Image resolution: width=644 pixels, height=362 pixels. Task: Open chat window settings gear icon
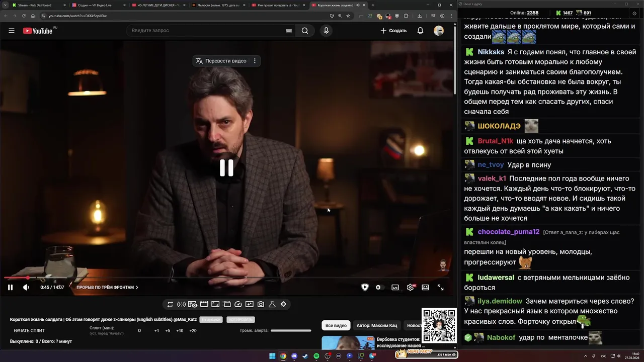[x=634, y=14]
